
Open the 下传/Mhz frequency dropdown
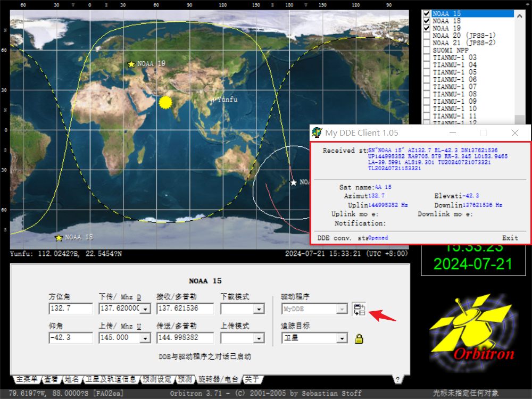coord(145,309)
